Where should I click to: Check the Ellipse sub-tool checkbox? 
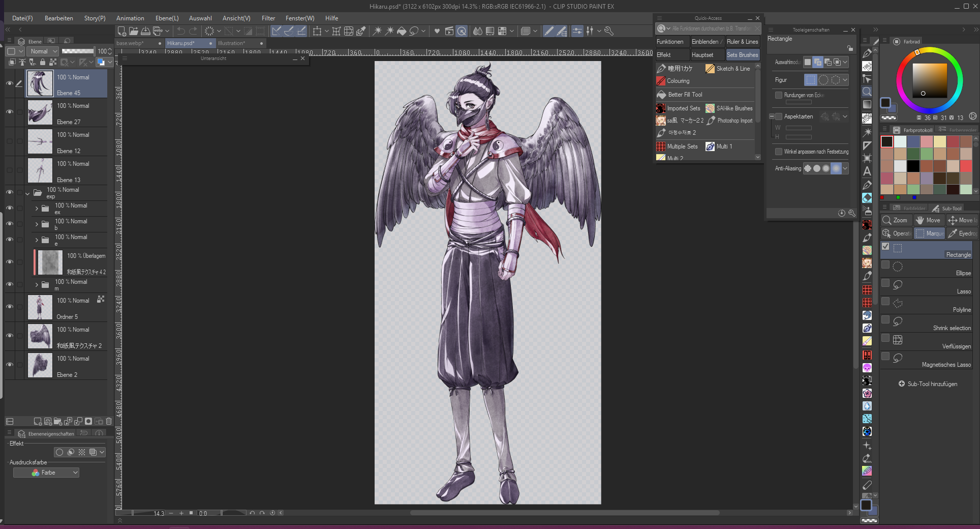[x=885, y=265]
